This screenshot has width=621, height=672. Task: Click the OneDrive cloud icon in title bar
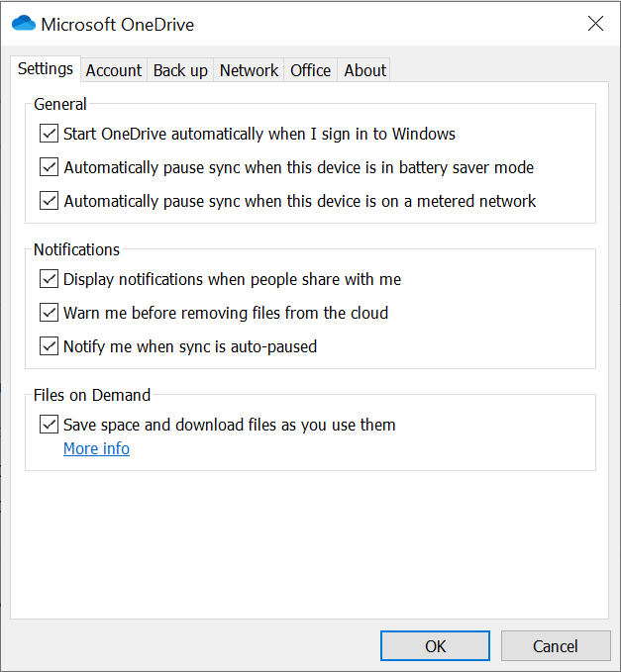[24, 24]
